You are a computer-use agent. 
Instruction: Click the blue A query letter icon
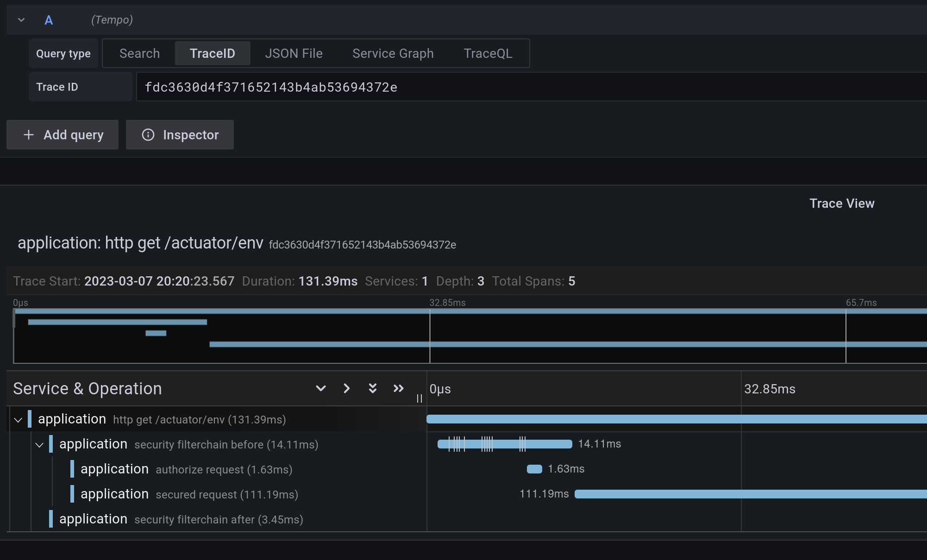click(49, 20)
